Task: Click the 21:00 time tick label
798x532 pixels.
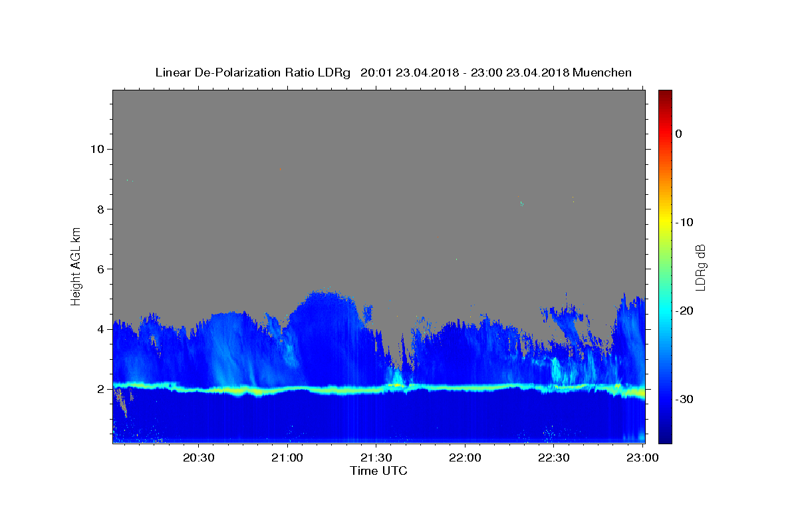Action: coord(288,458)
